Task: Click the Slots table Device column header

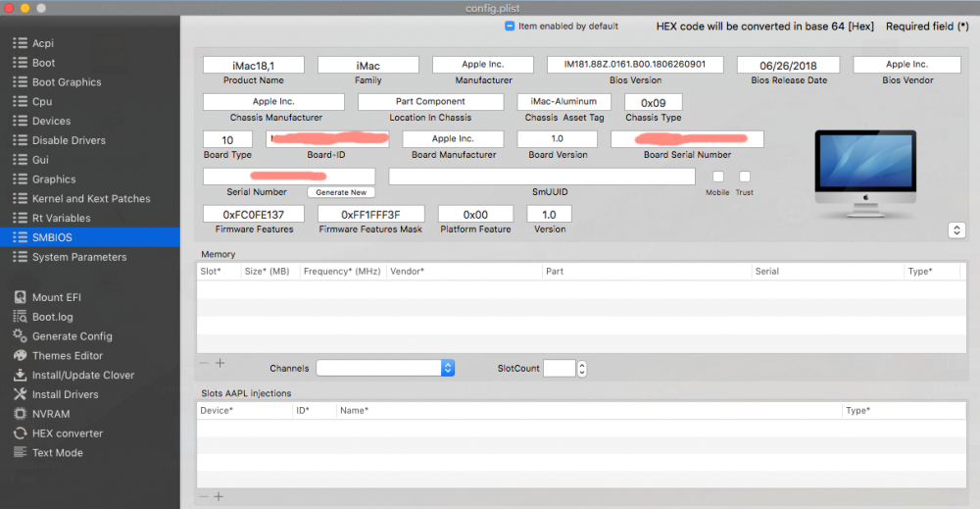Action: [217, 411]
